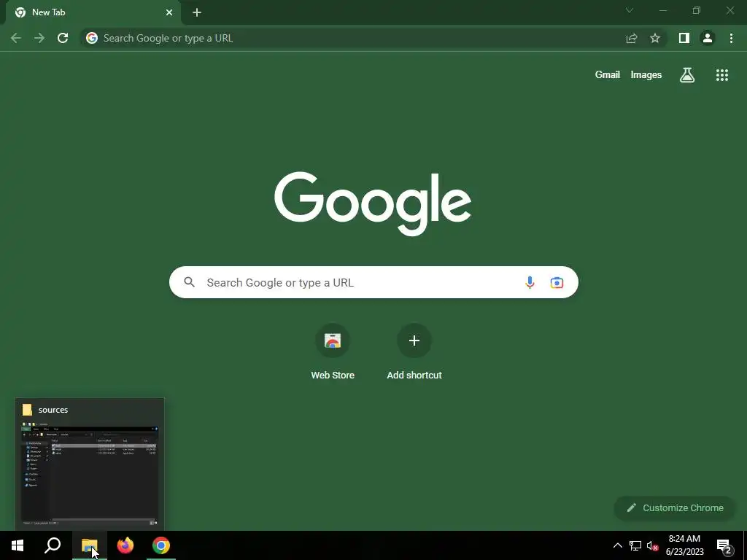
Task: Open the Web Store shortcut
Action: 333,351
